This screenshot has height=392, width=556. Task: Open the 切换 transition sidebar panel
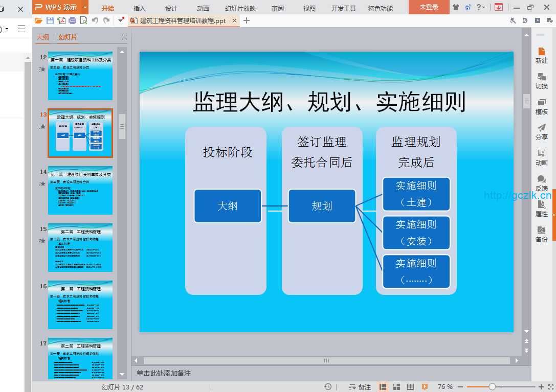(x=541, y=81)
